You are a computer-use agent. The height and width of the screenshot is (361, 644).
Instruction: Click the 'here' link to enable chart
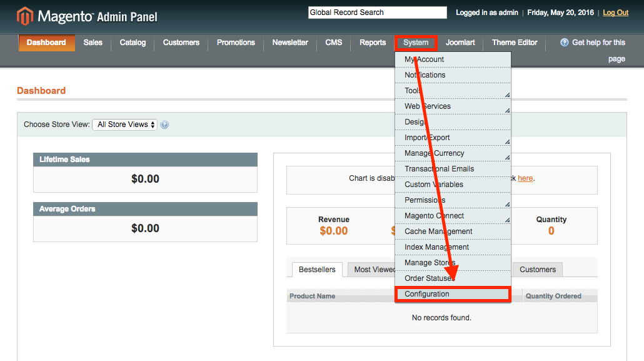pos(525,178)
